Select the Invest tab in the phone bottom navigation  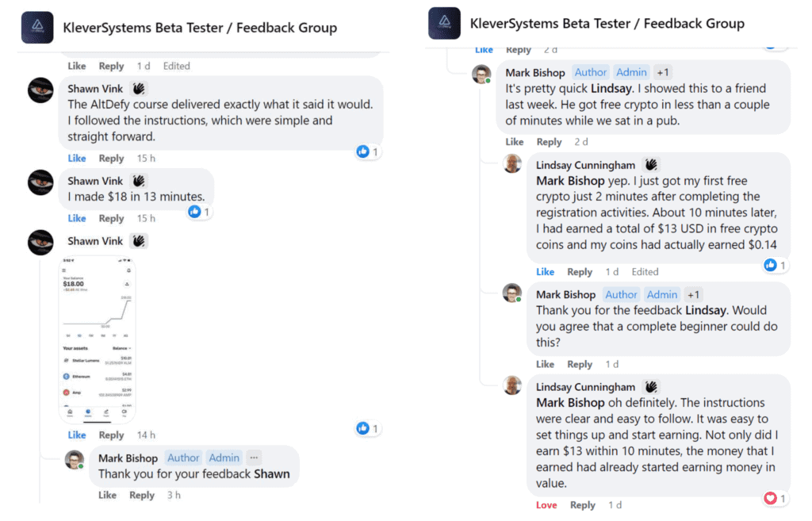(88, 412)
